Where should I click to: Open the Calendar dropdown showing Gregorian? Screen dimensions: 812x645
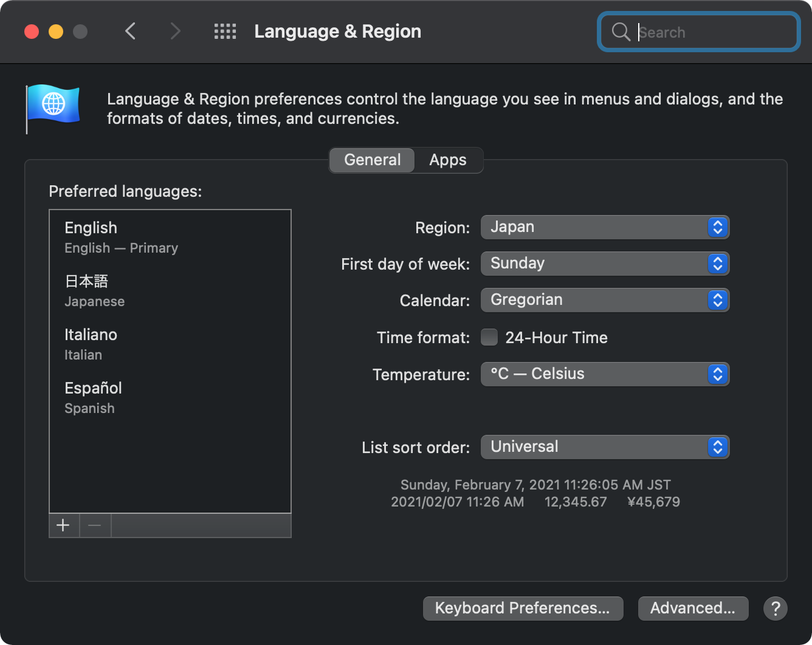[605, 300]
